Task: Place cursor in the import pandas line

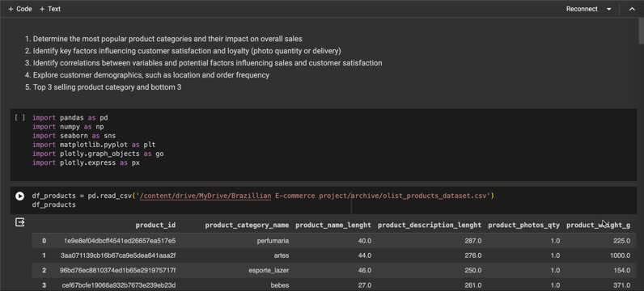Action: (x=70, y=118)
